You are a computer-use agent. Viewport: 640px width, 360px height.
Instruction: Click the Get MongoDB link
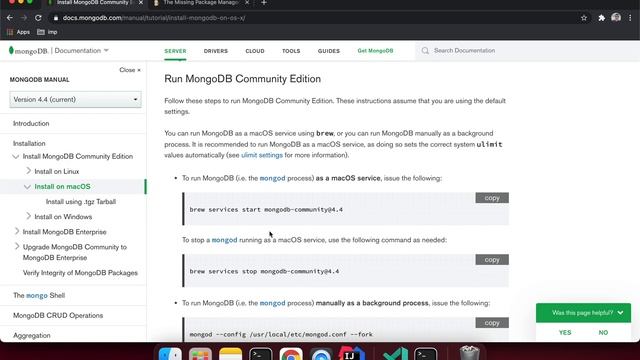click(375, 51)
